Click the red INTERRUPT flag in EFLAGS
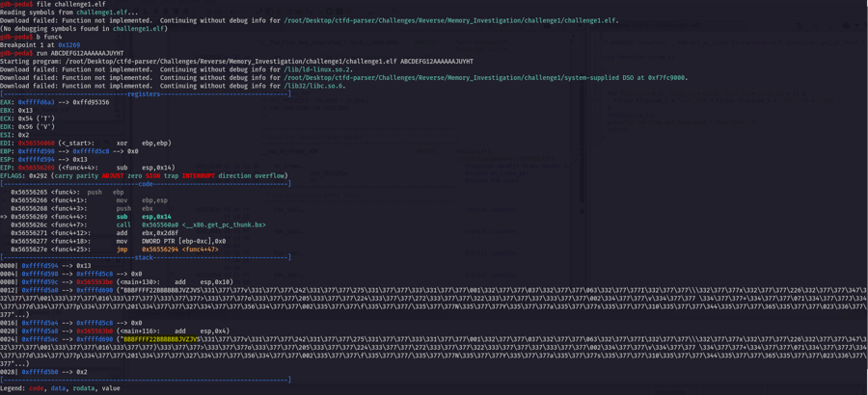Image resolution: width=868 pixels, height=395 pixels. point(199,176)
